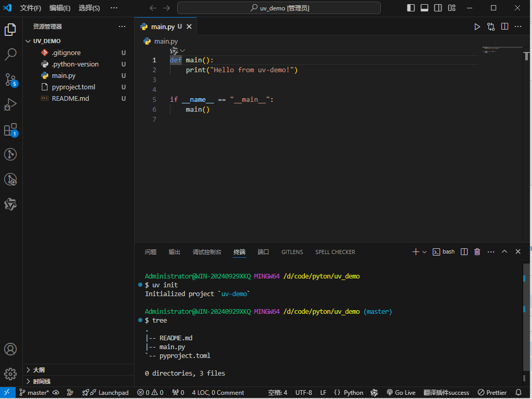Switch to the 输出 panel tab

(175, 252)
